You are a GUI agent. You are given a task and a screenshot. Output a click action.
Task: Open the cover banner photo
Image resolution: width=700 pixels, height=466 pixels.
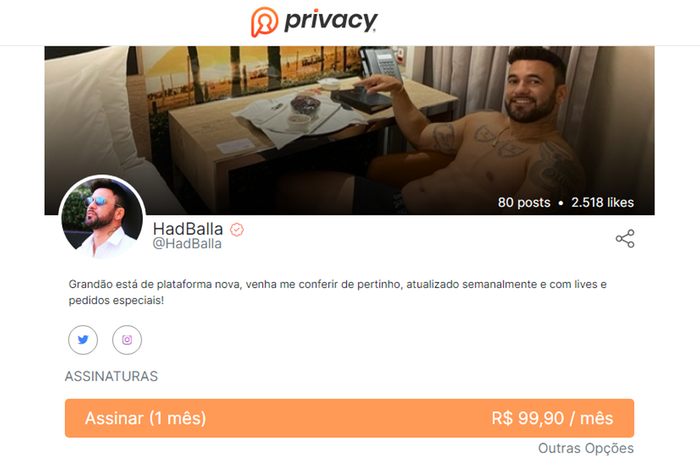click(x=349, y=130)
